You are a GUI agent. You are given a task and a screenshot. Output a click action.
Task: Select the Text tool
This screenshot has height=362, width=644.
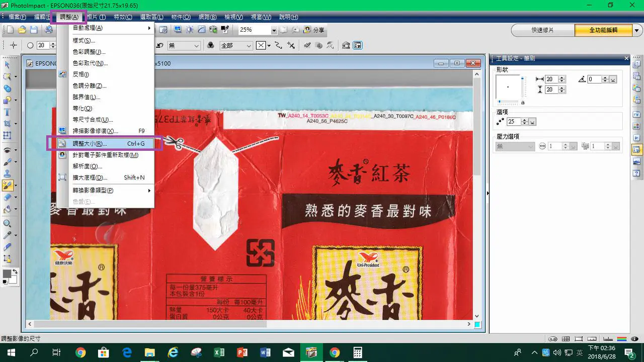click(x=7, y=112)
